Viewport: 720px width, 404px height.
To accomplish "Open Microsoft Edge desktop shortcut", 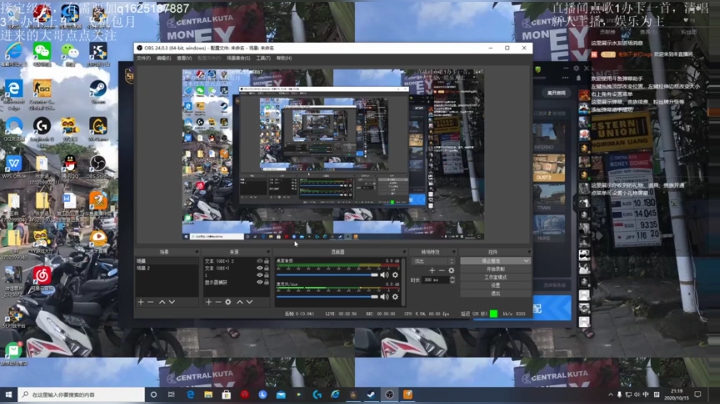I will tap(14, 94).
